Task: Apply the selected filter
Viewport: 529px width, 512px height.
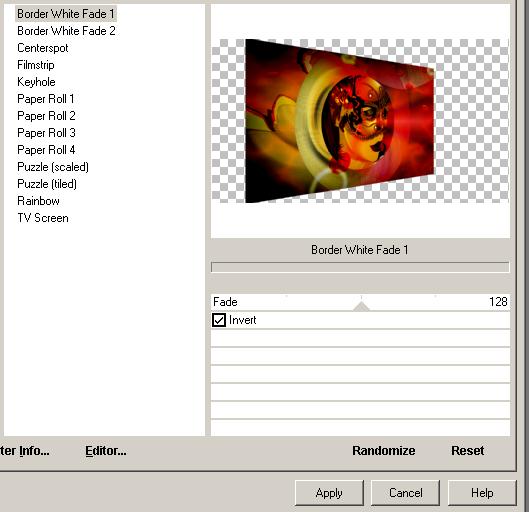Action: (x=329, y=493)
